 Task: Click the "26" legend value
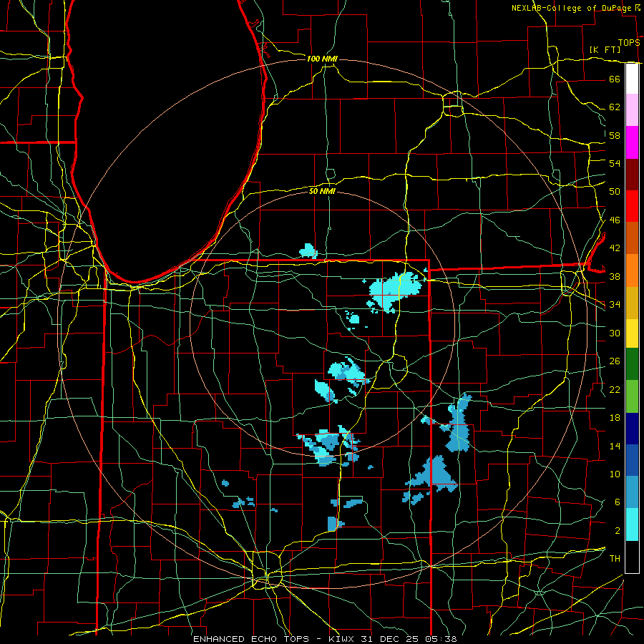(615, 361)
